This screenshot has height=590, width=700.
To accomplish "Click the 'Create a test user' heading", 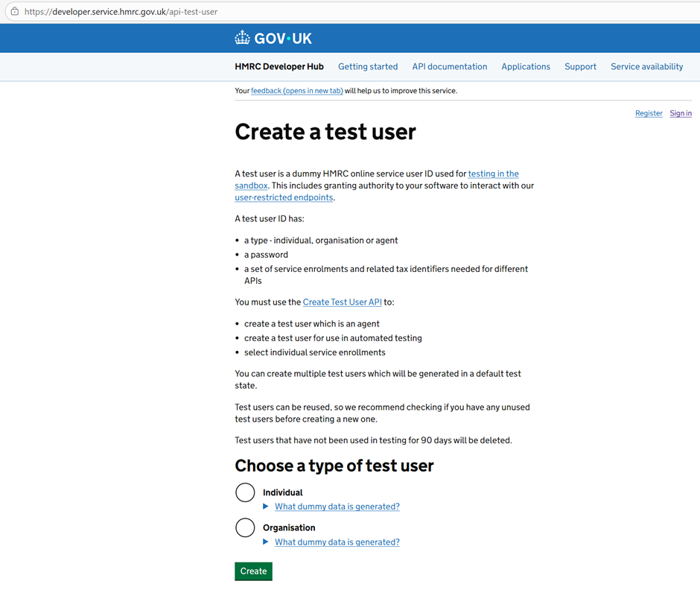I will coord(325,132).
